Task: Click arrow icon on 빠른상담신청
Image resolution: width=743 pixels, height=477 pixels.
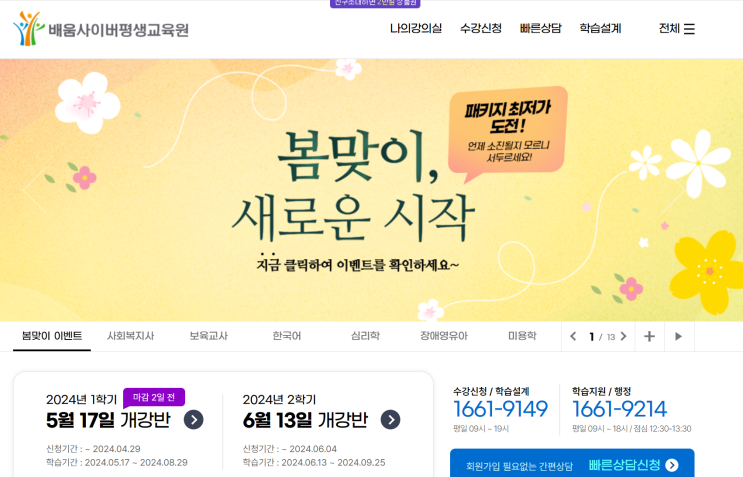Action: (671, 465)
